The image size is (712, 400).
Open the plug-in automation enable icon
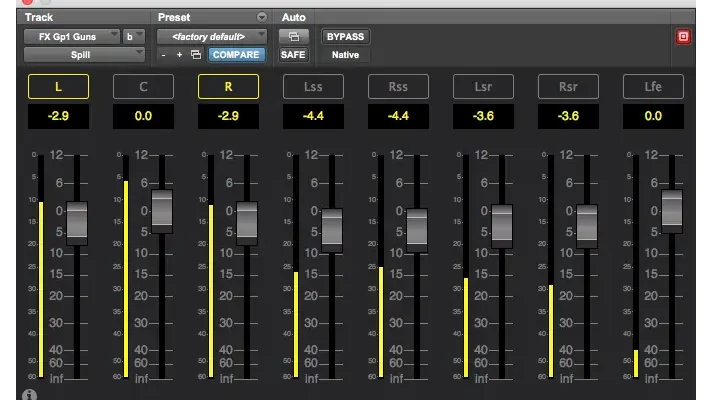pos(293,37)
